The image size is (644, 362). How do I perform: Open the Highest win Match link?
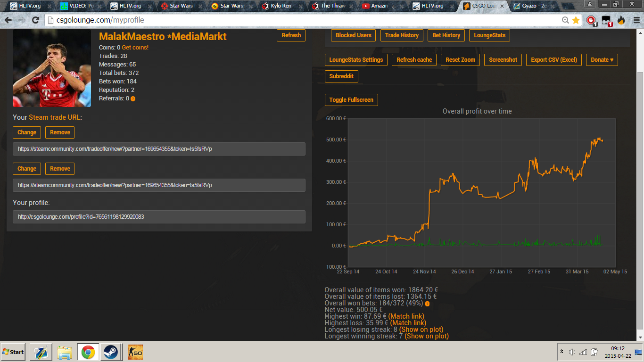[x=406, y=316]
